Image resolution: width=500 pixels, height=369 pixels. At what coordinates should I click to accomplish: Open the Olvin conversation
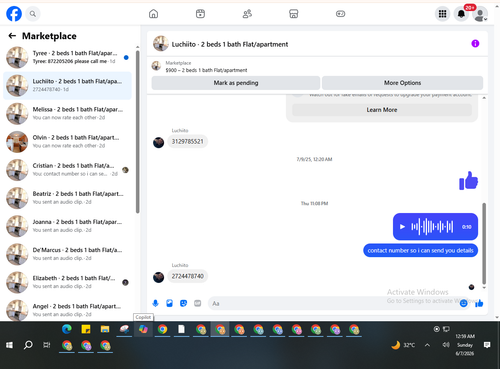68,142
